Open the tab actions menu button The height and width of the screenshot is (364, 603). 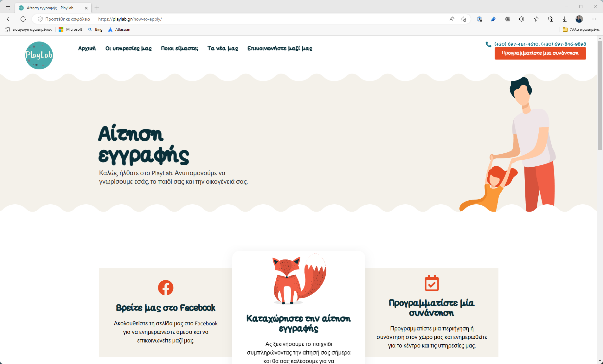click(x=8, y=8)
